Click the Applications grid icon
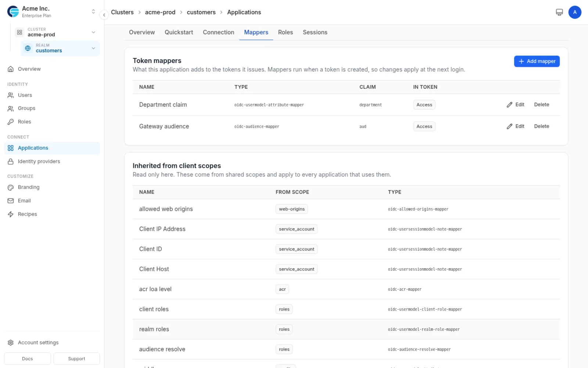This screenshot has height=368, width=588. pyautogui.click(x=11, y=148)
